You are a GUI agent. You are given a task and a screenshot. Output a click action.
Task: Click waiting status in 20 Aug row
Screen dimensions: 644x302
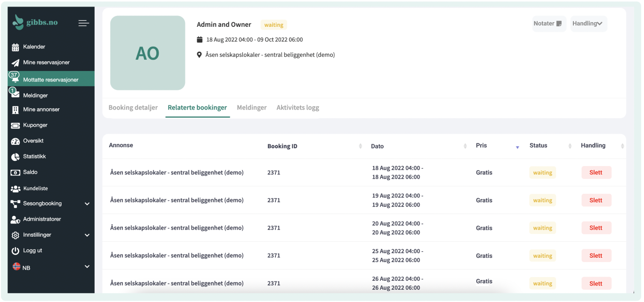click(x=543, y=228)
